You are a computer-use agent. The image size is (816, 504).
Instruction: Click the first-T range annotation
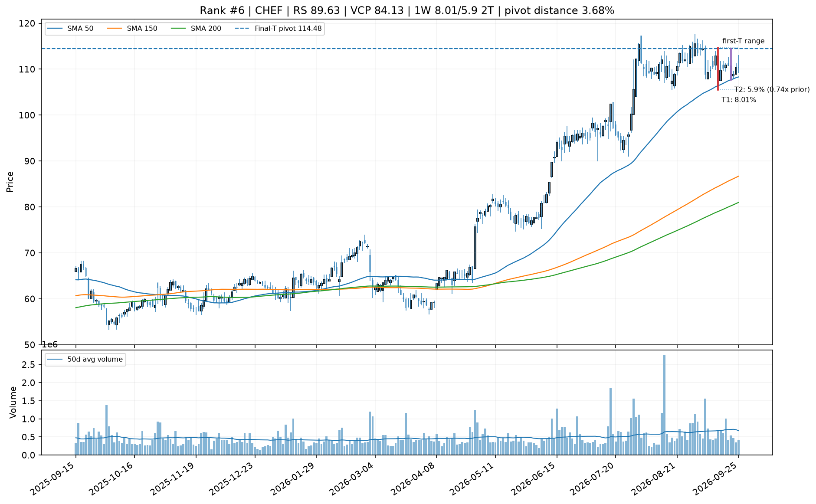(743, 41)
